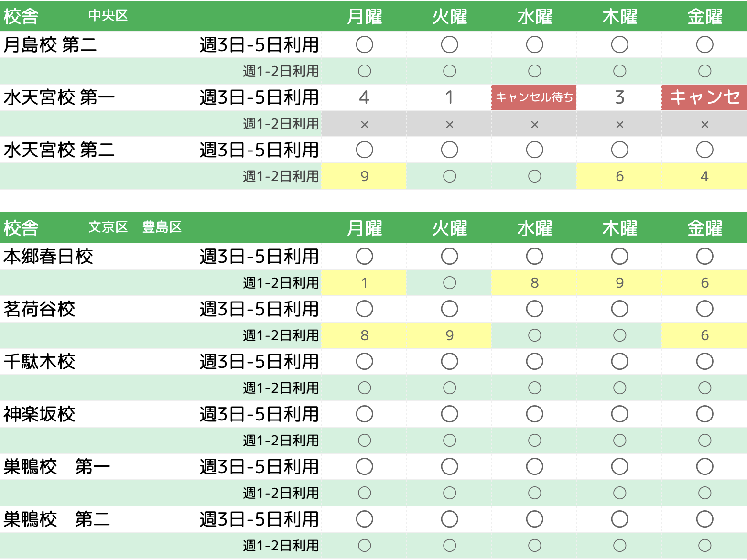Image resolution: width=747 pixels, height=560 pixels.
Task: Select Monday circle for 月島校 第二 週3日-5日利用
Action: (x=364, y=45)
